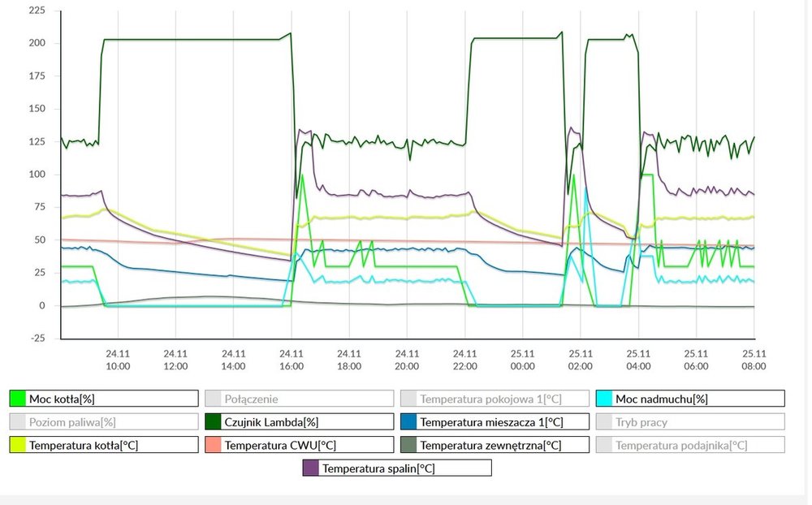
Task: Click the cyan Moc nadmuchu color swatch
Action: tap(603, 399)
